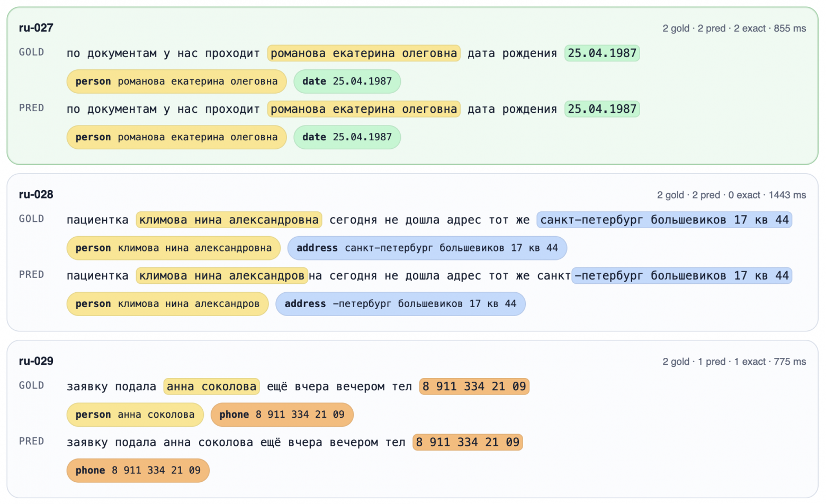
Task: Open the ru-029 record header
Action: pyautogui.click(x=36, y=361)
